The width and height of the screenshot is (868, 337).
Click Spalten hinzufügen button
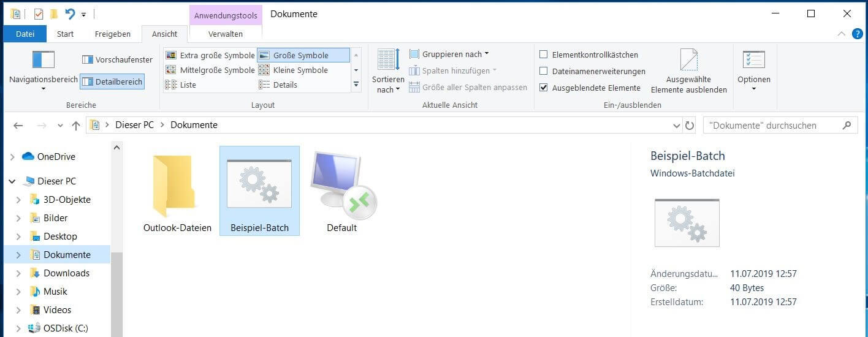click(453, 70)
